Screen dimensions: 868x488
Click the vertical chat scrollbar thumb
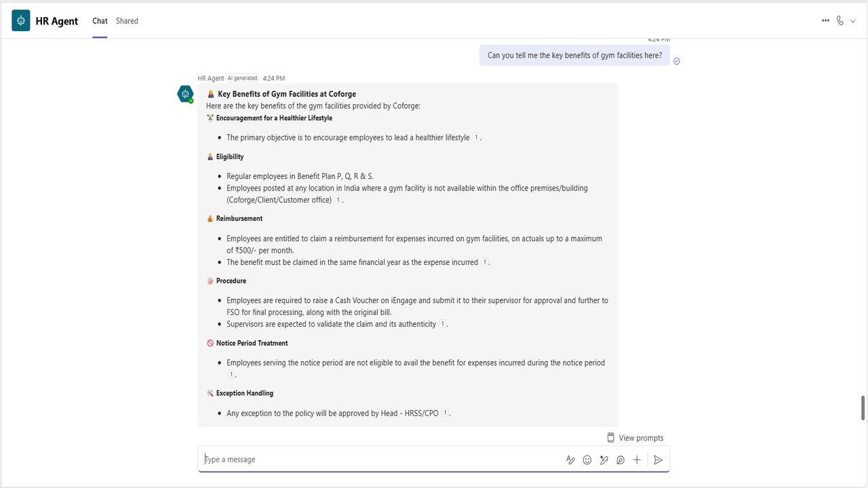(863, 408)
